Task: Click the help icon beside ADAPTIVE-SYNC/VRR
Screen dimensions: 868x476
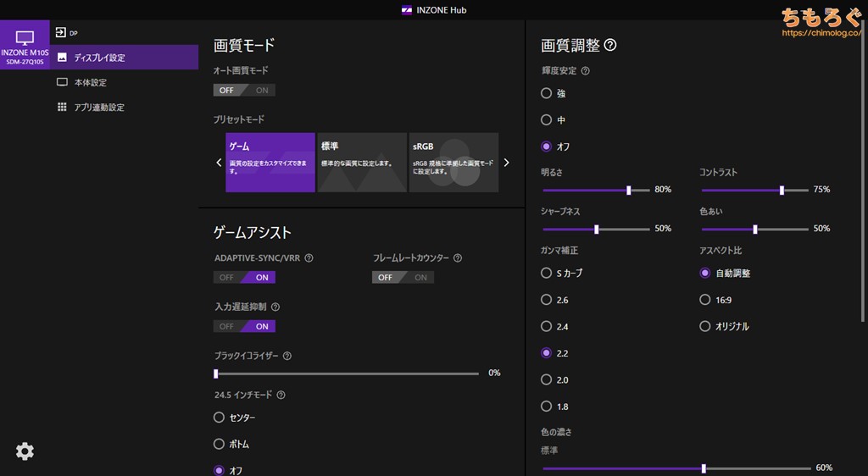Action: 309,258
